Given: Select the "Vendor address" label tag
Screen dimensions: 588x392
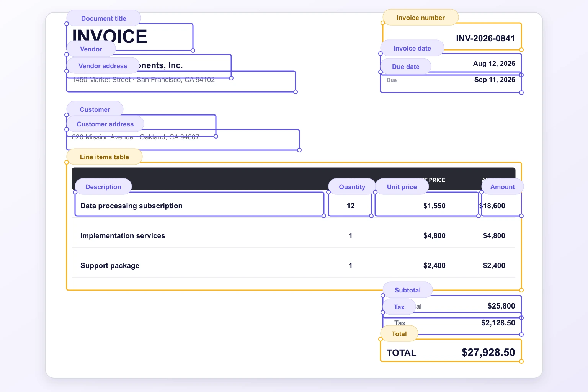Looking at the screenshot, I should click(103, 66).
